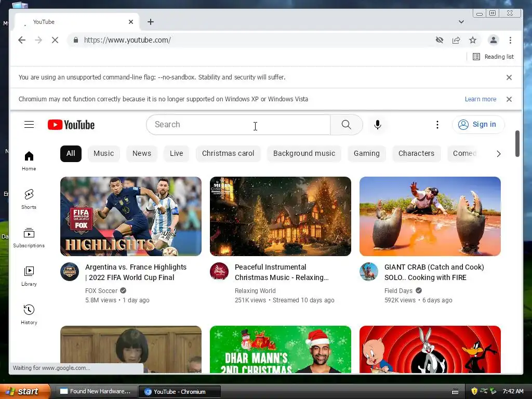Open the tab search dropdown chevron
Viewport: 532px width, 399px height.
[x=461, y=22]
